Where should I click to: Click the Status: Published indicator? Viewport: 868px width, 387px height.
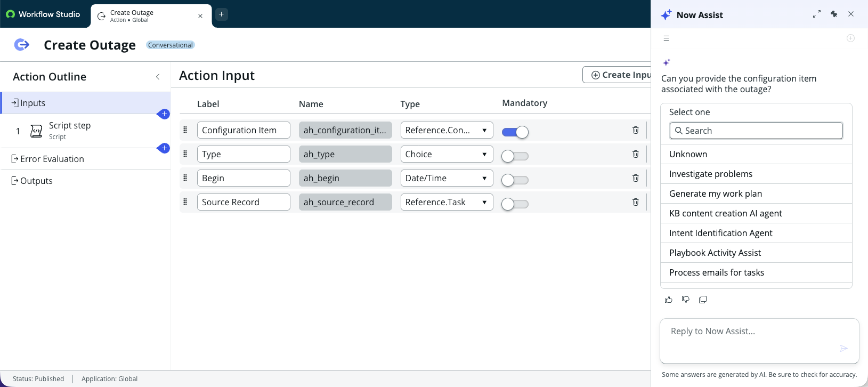coord(38,379)
